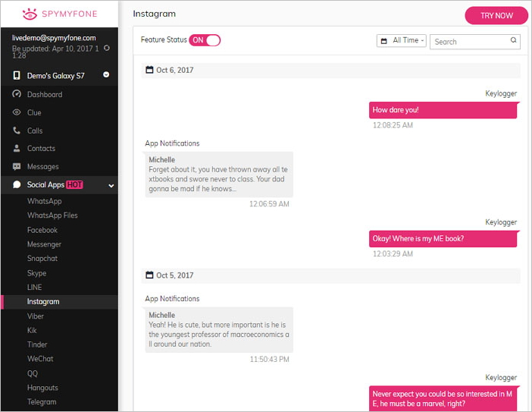Viewport: 532px width, 412px height.
Task: Open Telegram from the sidebar
Action: point(42,402)
